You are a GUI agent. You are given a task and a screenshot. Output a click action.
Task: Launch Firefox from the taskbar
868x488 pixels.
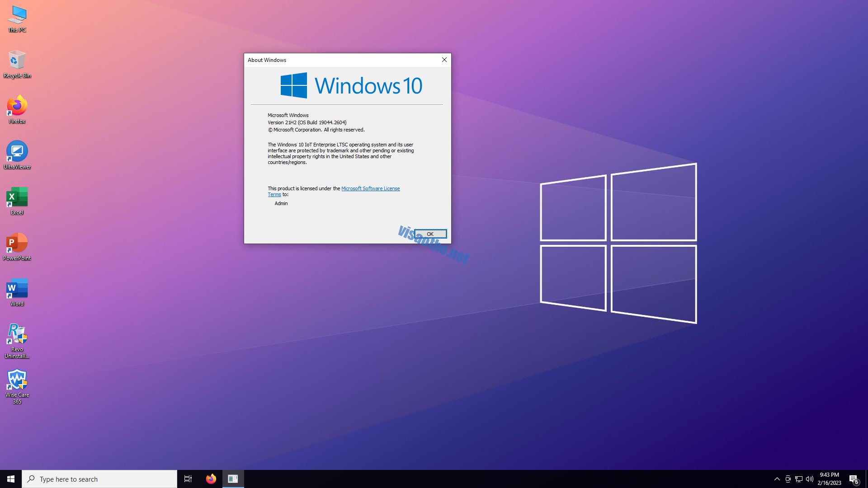click(211, 479)
